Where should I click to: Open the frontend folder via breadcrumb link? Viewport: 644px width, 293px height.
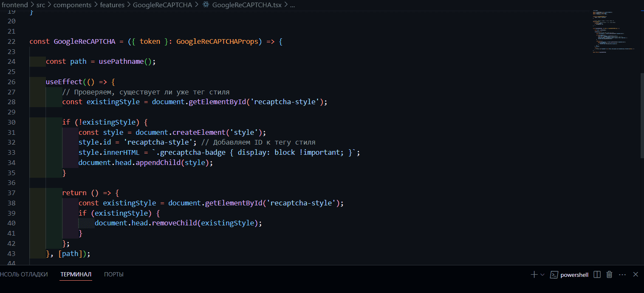point(14,5)
